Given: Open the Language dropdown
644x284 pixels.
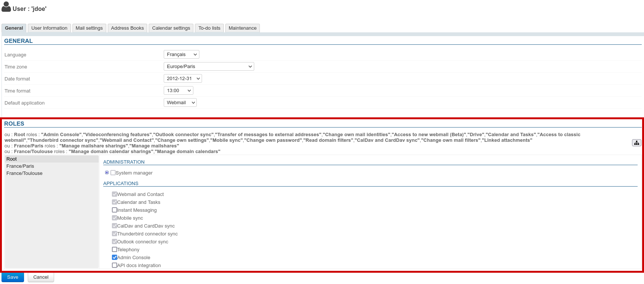Looking at the screenshot, I should click(x=181, y=55).
